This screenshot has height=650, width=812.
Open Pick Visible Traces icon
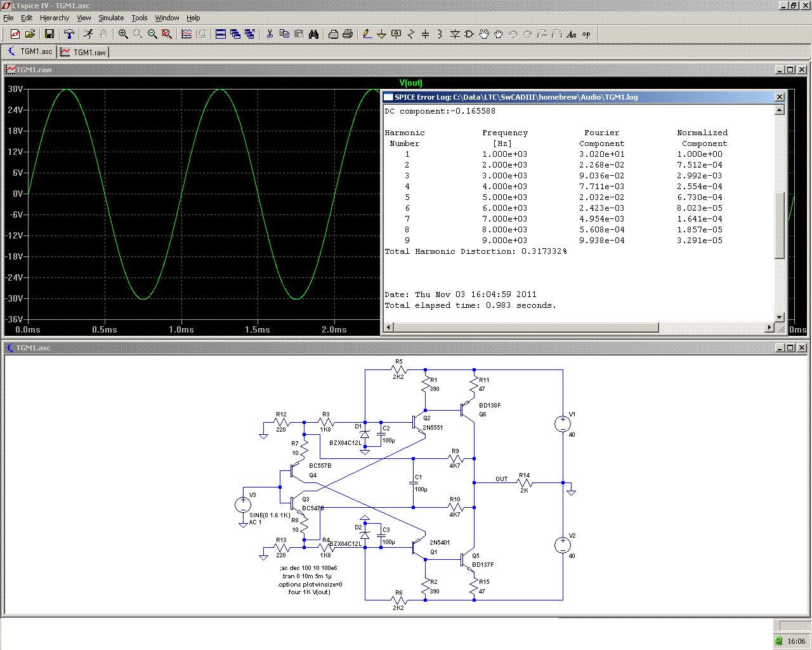point(187,34)
